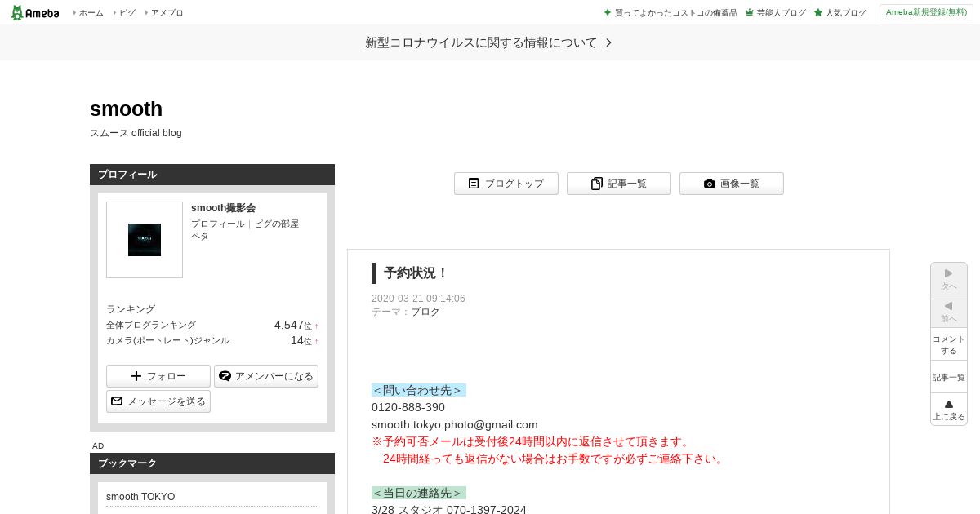This screenshot has height=514, width=980.
Task: Open smooth撮影会 profile name link
Action: pyautogui.click(x=223, y=208)
